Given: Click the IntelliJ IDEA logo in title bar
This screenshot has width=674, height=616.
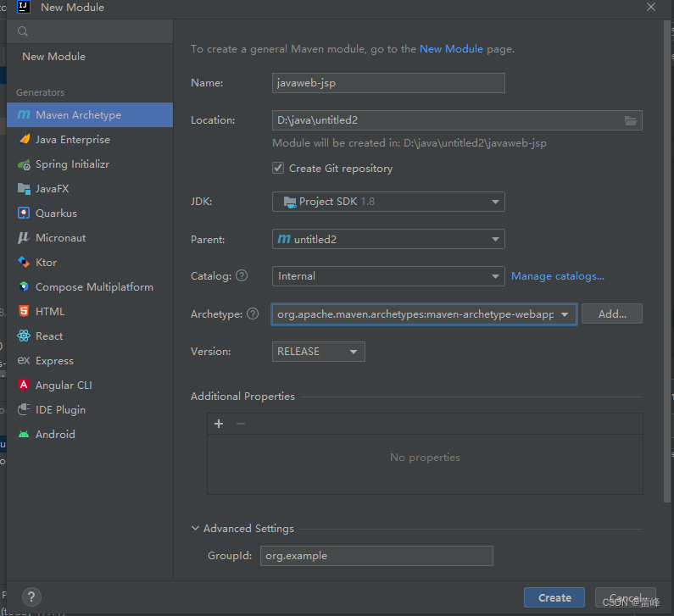Looking at the screenshot, I should click(24, 8).
